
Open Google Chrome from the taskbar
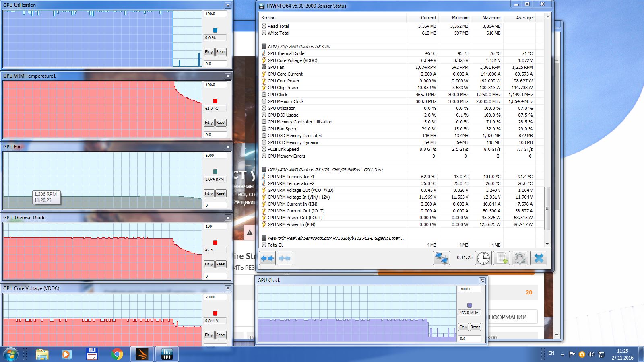[117, 354]
